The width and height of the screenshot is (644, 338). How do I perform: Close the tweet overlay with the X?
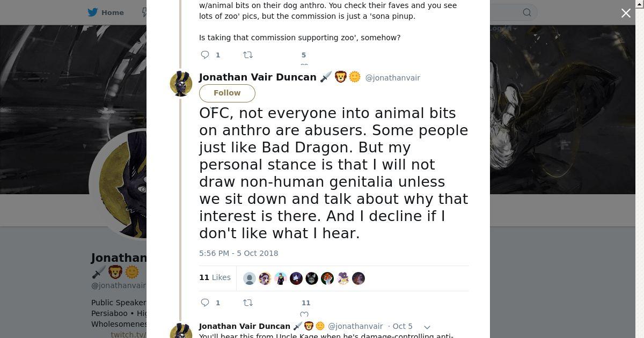point(626,13)
